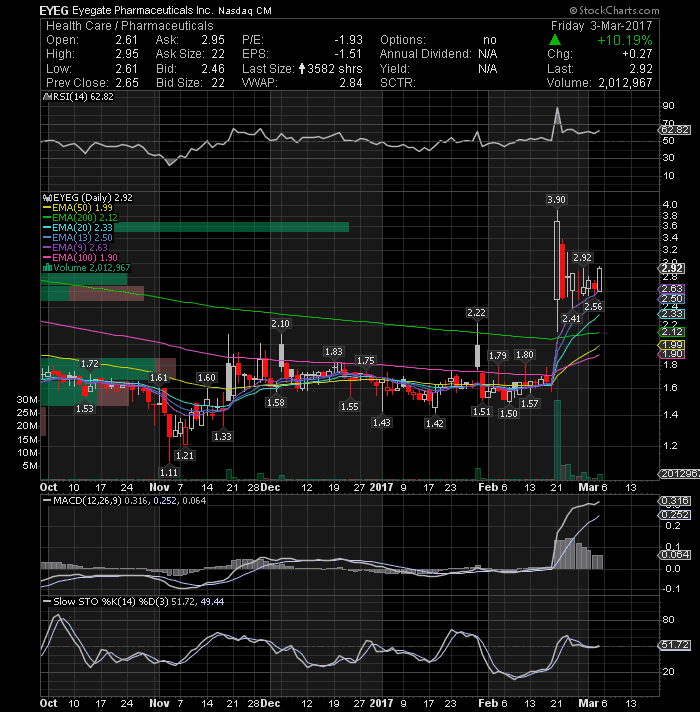Image resolution: width=700 pixels, height=712 pixels.
Task: Click the 51.72 stochastic tag on right
Action: [x=675, y=645]
